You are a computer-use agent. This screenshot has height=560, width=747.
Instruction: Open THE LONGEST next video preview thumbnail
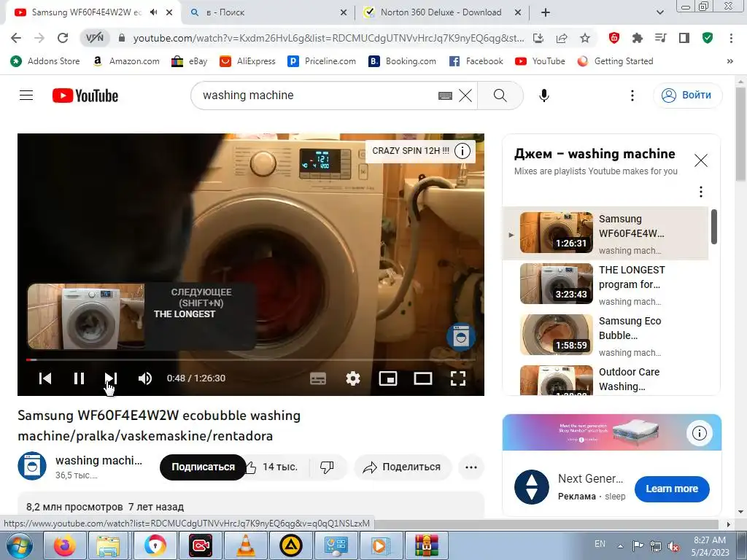(86, 316)
